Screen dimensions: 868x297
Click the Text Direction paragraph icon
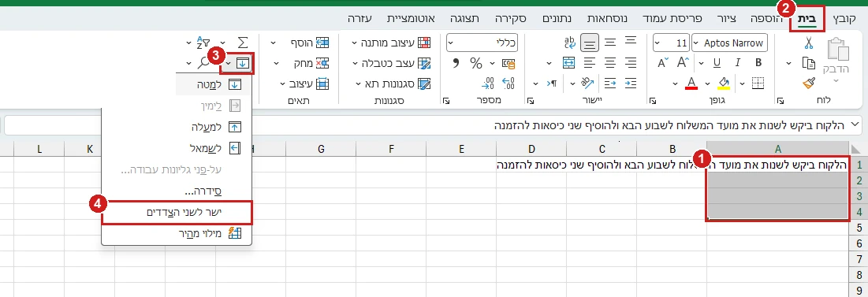pos(553,83)
